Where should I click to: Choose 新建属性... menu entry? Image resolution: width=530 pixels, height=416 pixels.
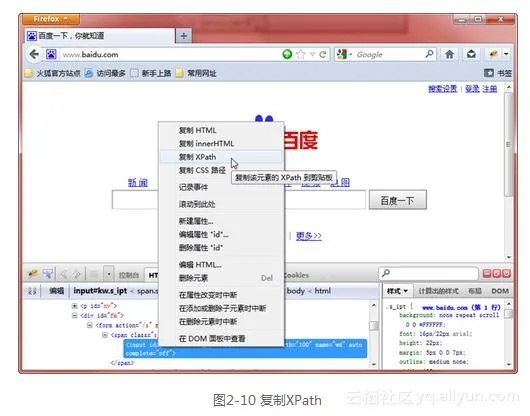pos(221,221)
